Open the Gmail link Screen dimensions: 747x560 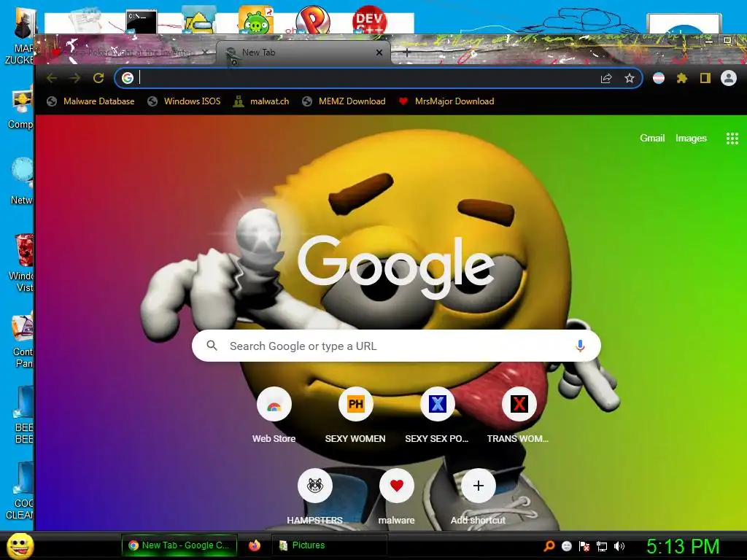pos(651,138)
